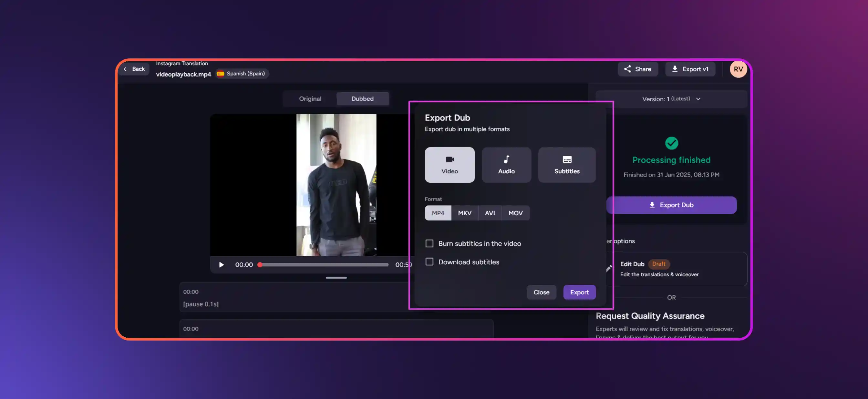Choose the Video export type
Image resolution: width=868 pixels, height=399 pixels.
pos(449,165)
